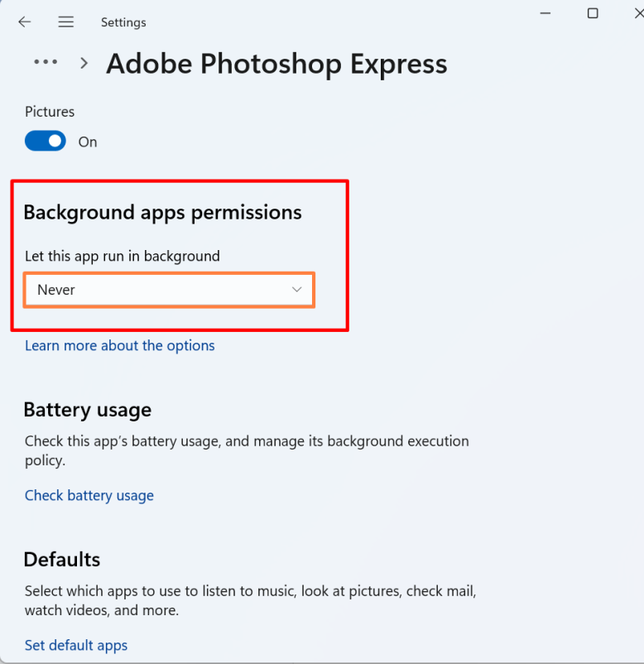Click the Pictures permission label
The width and height of the screenshot is (644, 664).
[50, 112]
